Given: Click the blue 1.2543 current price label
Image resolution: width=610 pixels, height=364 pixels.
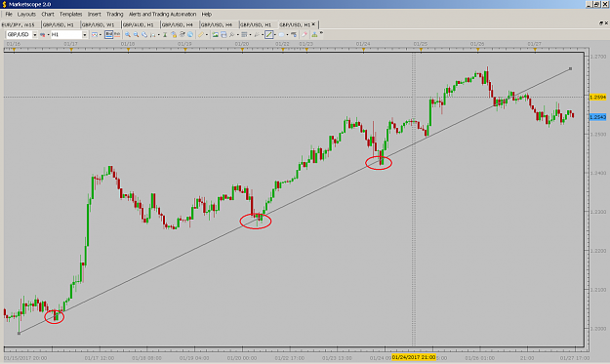Looking at the screenshot, I should pos(598,117).
